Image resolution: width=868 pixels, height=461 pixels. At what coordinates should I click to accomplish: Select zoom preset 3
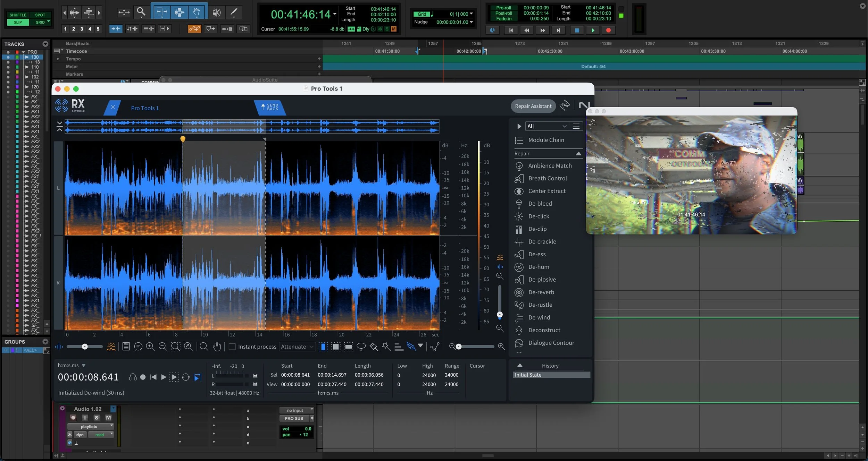click(x=82, y=29)
